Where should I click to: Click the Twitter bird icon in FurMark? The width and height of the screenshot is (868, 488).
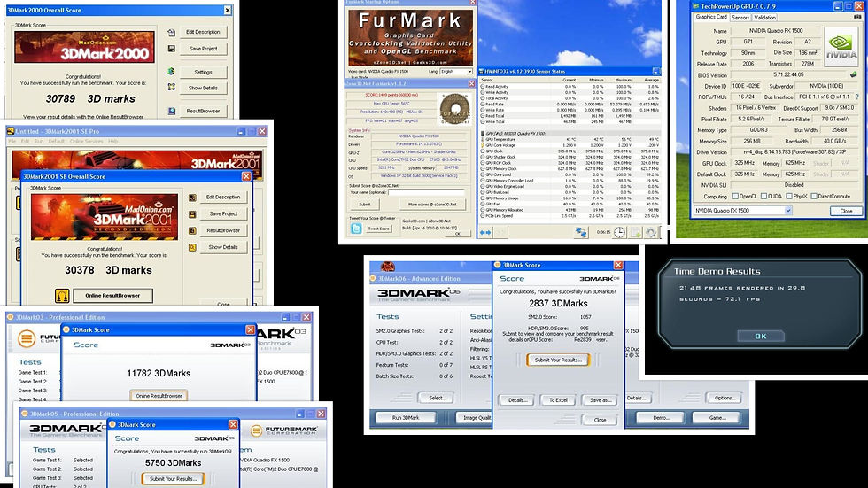pos(356,228)
